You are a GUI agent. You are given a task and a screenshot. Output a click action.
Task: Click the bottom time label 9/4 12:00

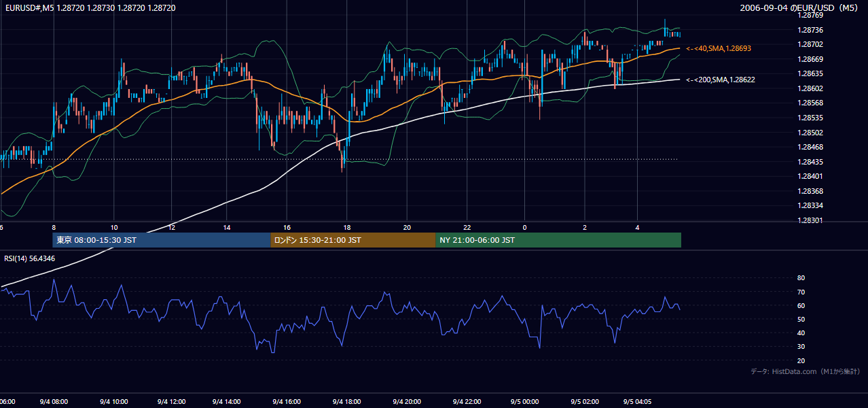[171, 402]
